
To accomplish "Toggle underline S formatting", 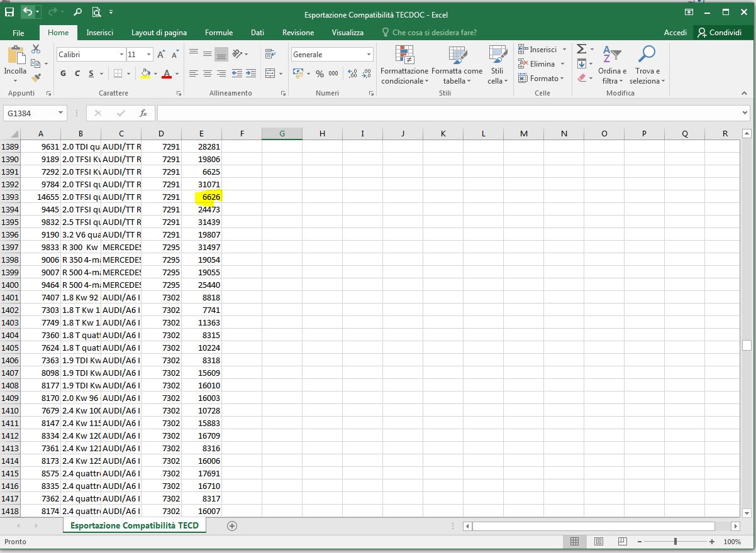I will (x=91, y=74).
